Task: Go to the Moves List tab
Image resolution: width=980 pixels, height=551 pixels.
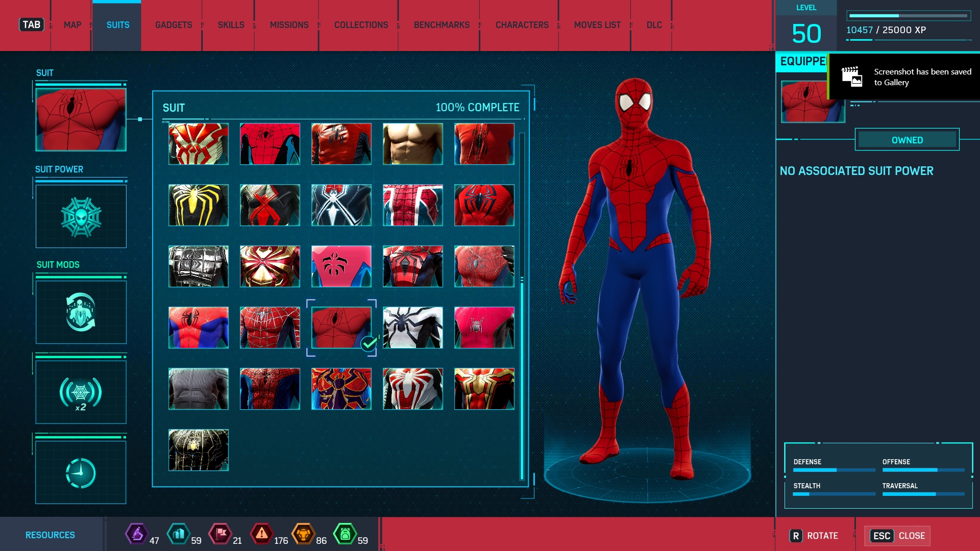Action: pos(597,25)
